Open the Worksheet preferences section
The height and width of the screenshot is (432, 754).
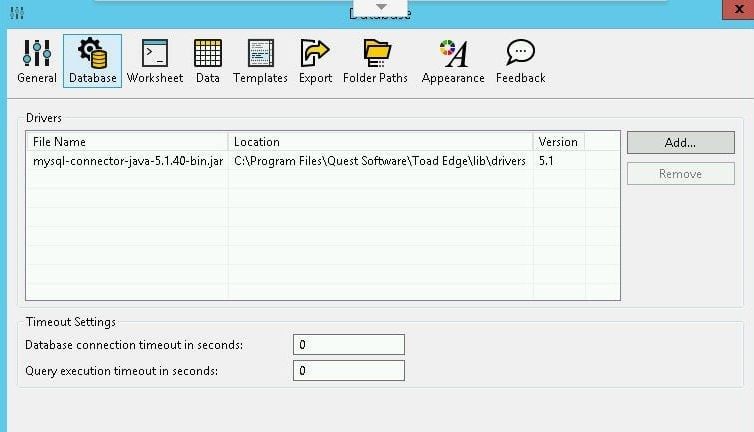[x=155, y=61]
